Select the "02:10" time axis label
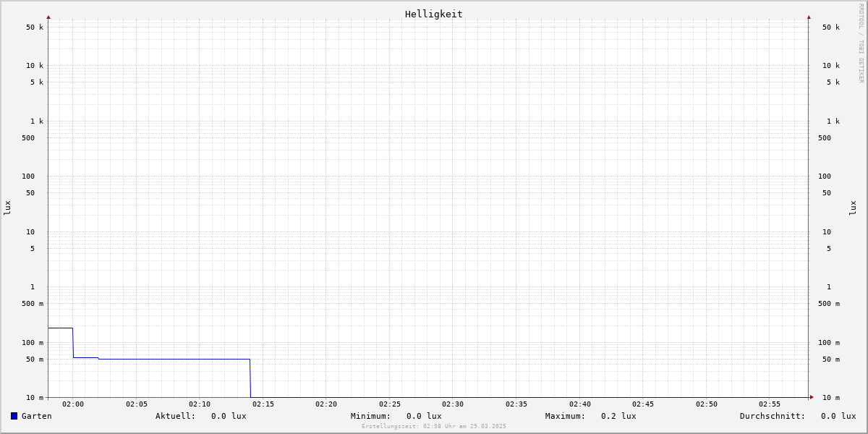This screenshot has width=868, height=434. point(200,404)
